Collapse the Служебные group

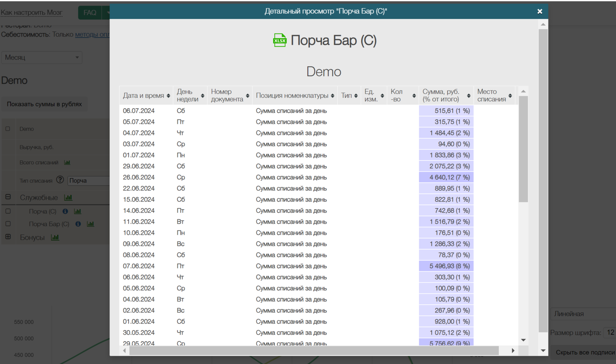click(x=8, y=197)
